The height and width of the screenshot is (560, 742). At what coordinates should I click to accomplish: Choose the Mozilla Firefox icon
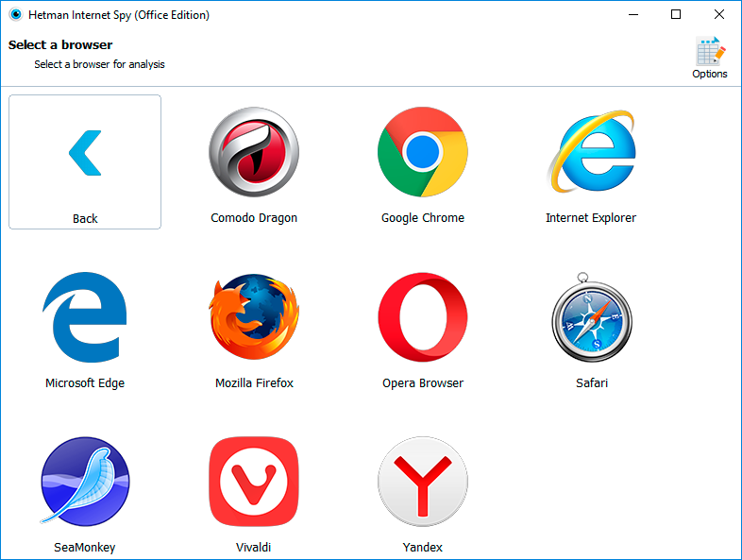click(x=254, y=316)
